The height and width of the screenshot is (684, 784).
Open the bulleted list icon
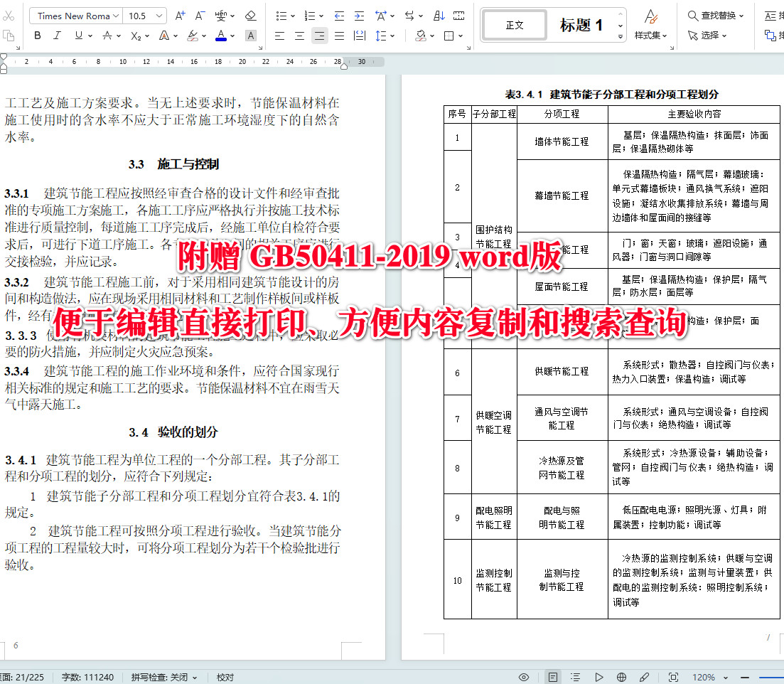[280, 14]
